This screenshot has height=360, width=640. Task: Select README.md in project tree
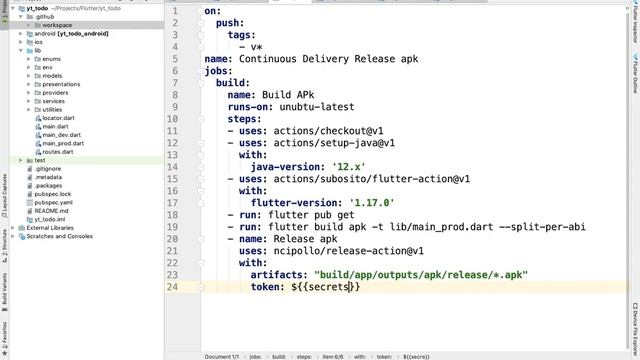coord(51,211)
